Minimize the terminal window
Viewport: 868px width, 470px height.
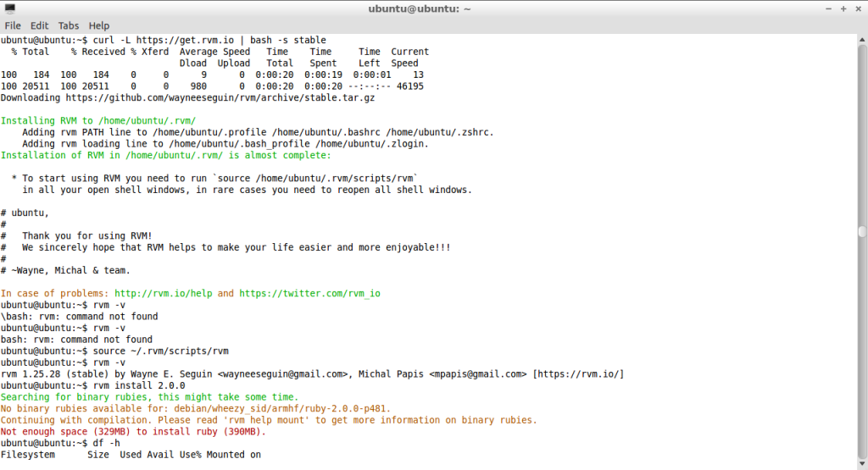pyautogui.click(x=828, y=8)
